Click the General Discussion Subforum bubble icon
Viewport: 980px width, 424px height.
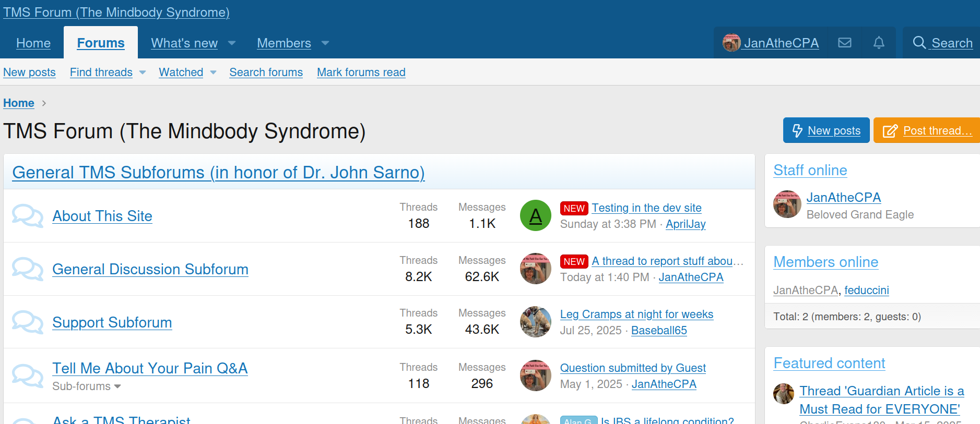28,269
